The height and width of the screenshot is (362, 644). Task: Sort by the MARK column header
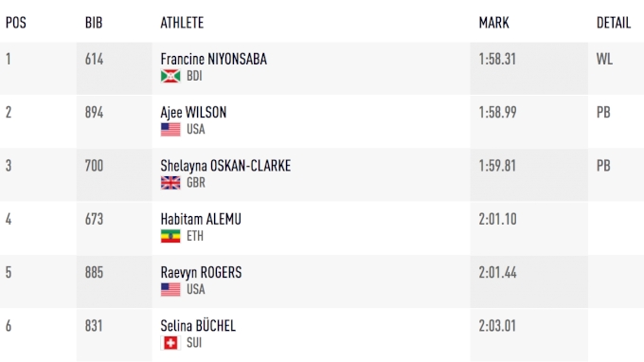[494, 23]
